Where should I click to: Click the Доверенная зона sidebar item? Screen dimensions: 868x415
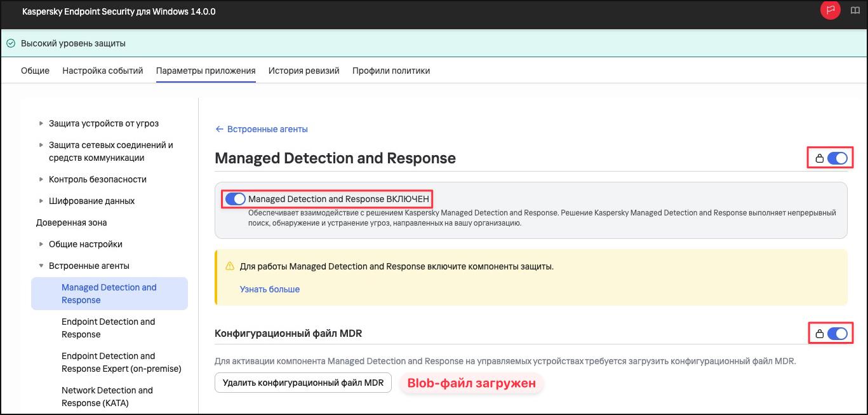(x=72, y=222)
